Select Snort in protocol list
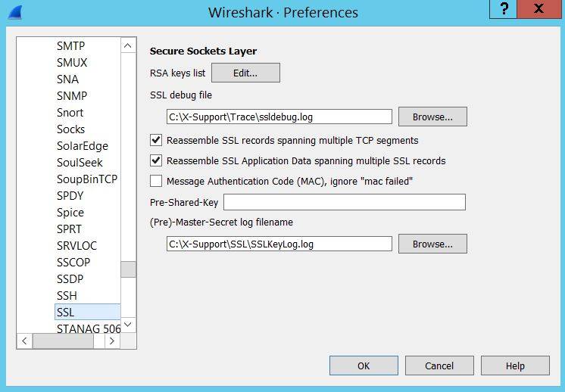The width and height of the screenshot is (565, 392). click(70, 112)
